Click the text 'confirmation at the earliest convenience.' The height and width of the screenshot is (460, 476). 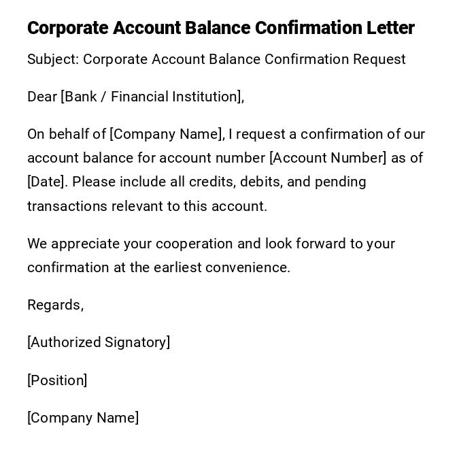click(158, 267)
